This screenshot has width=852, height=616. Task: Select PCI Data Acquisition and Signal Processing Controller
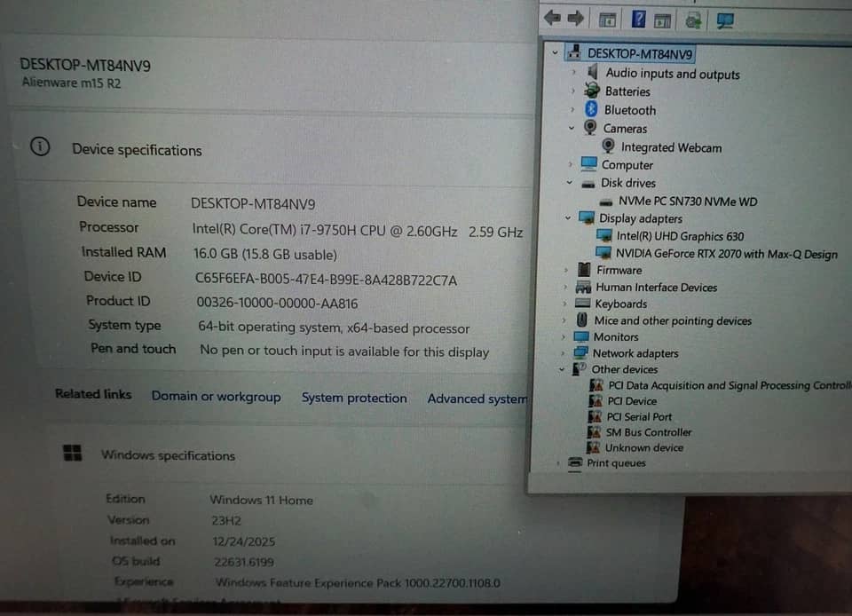click(x=730, y=385)
